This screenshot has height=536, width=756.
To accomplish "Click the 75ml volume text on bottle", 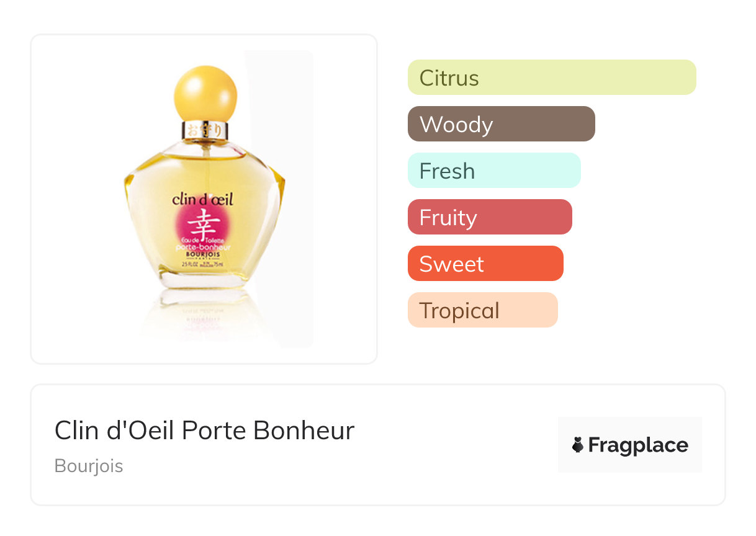I will pos(218,264).
